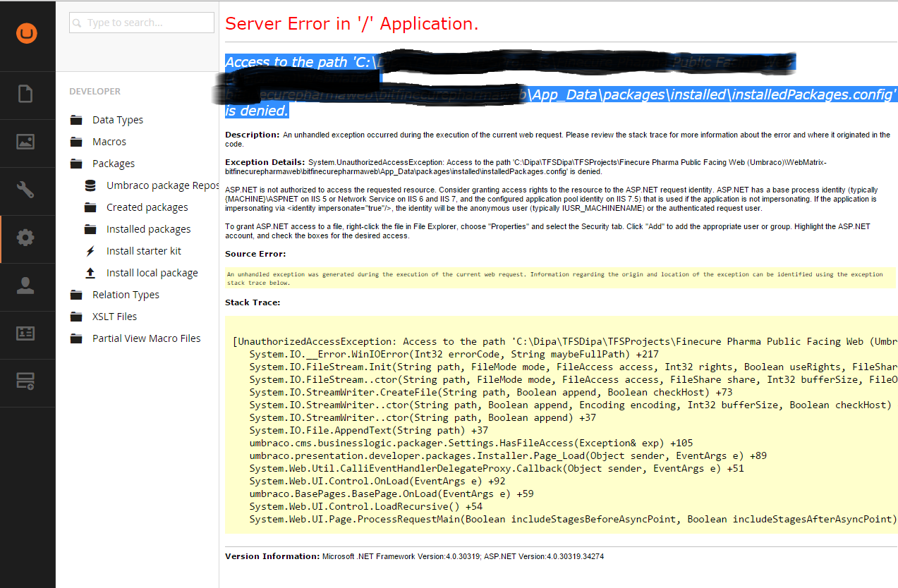Open the Media section icon
Screen dimensions: 898x588
[25, 142]
